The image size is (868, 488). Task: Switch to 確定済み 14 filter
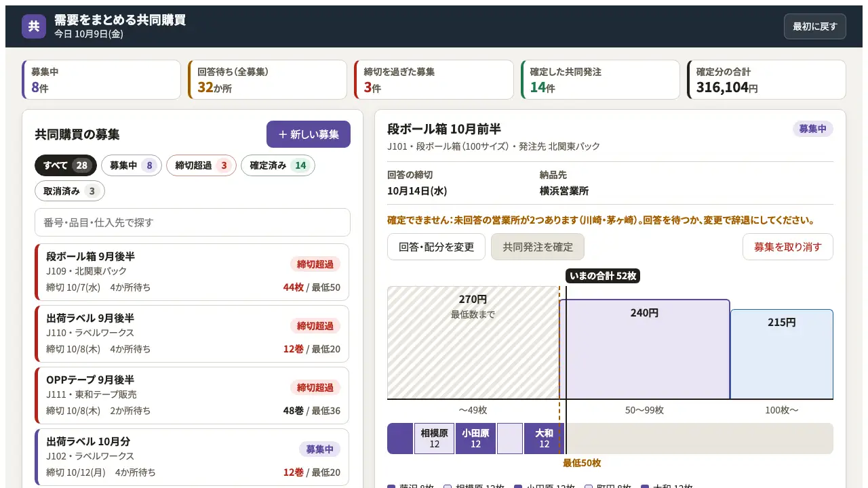click(278, 165)
